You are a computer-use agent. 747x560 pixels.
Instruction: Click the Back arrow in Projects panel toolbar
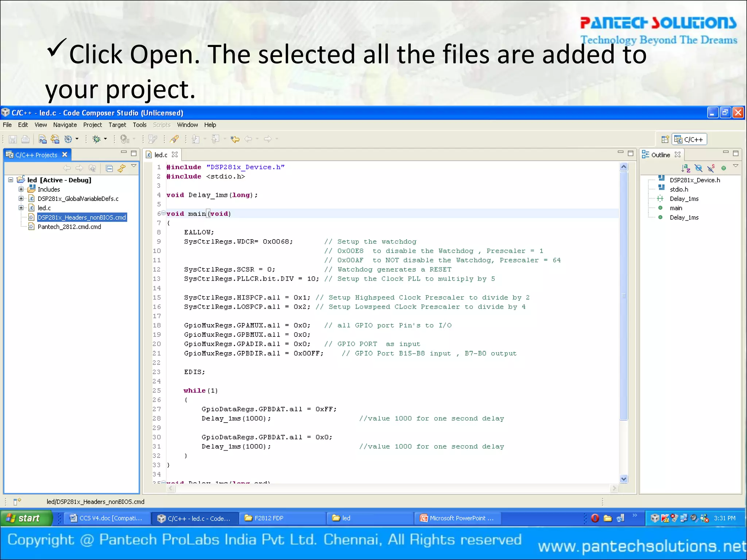[67, 168]
